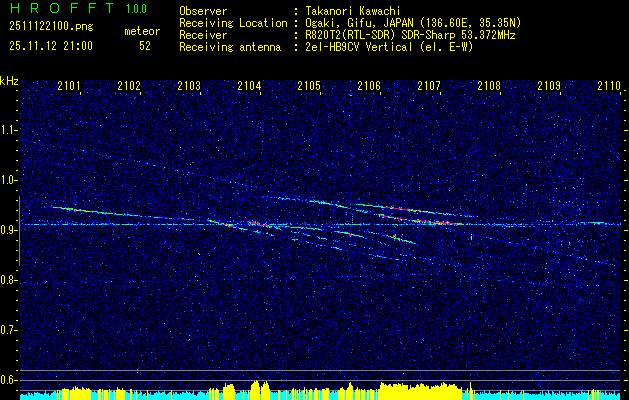Click the 2104 time axis marker
This screenshot has height=400, width=629.
[x=249, y=86]
